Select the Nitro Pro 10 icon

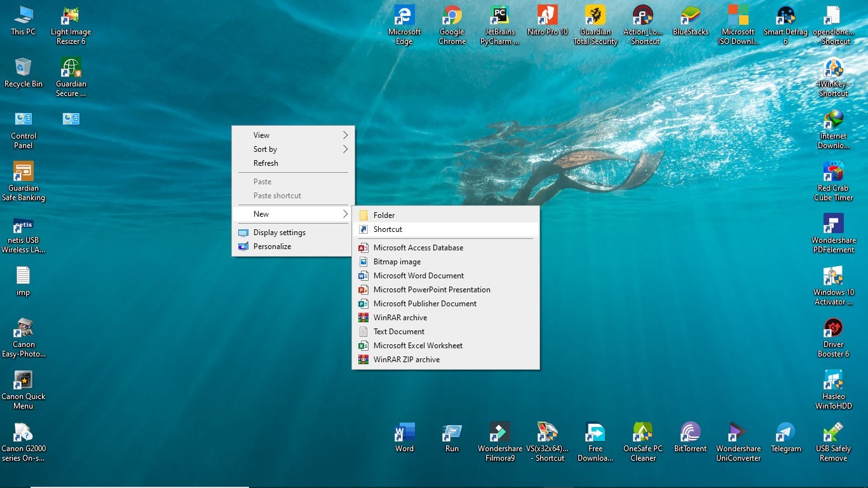coord(547,20)
